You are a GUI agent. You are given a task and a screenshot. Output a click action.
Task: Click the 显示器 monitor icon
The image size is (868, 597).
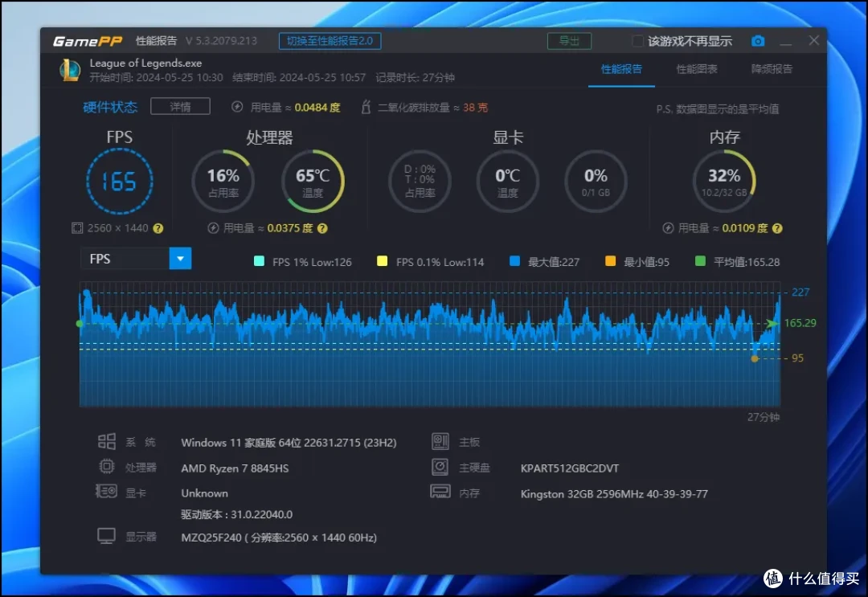pyautogui.click(x=106, y=536)
